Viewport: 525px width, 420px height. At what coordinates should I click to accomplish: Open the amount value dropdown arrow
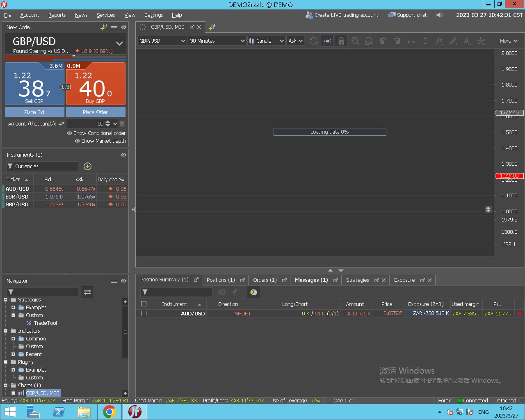pos(115,123)
